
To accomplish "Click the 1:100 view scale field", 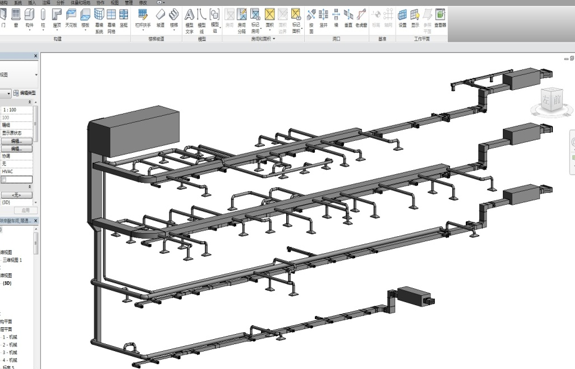I will click(17, 110).
